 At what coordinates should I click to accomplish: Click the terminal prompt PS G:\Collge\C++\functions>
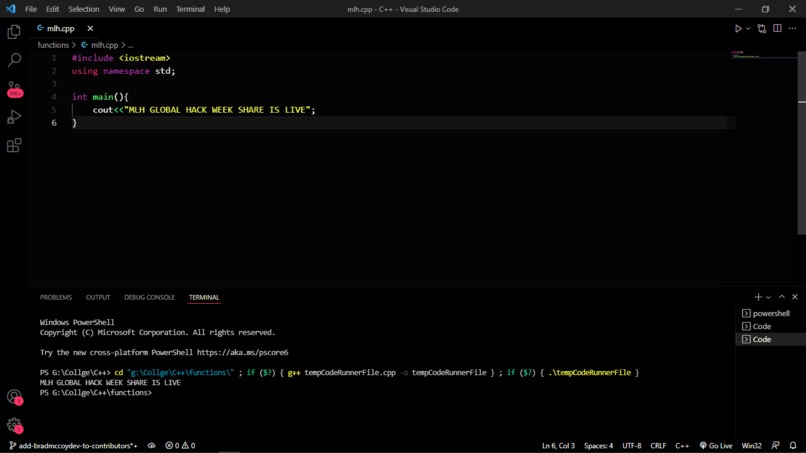coord(96,393)
